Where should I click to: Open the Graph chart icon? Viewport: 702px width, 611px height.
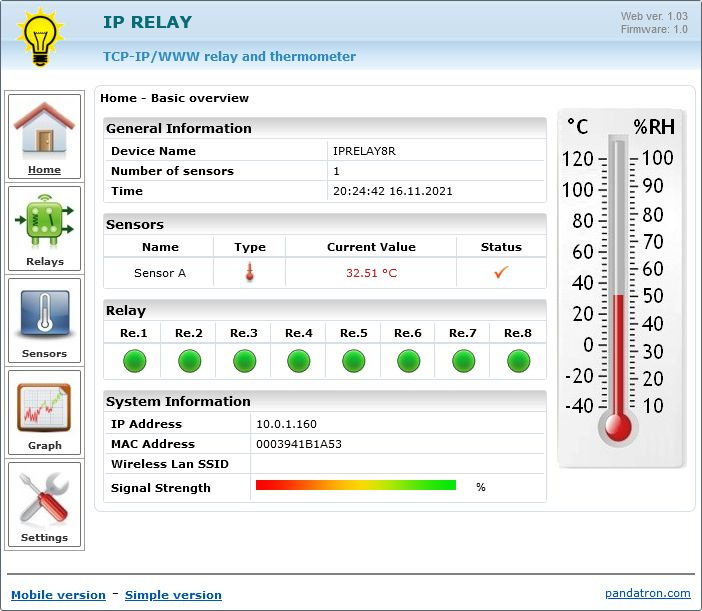point(44,408)
